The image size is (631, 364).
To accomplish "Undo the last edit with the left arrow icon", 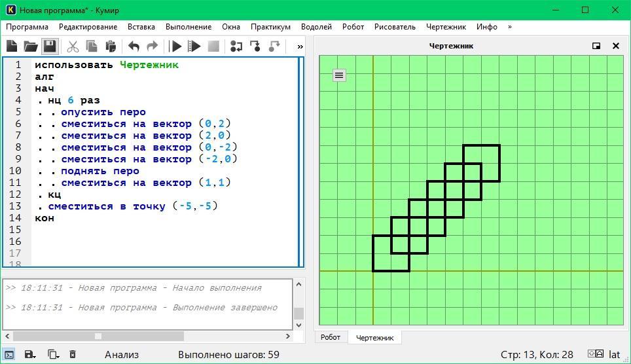I will tap(134, 46).
